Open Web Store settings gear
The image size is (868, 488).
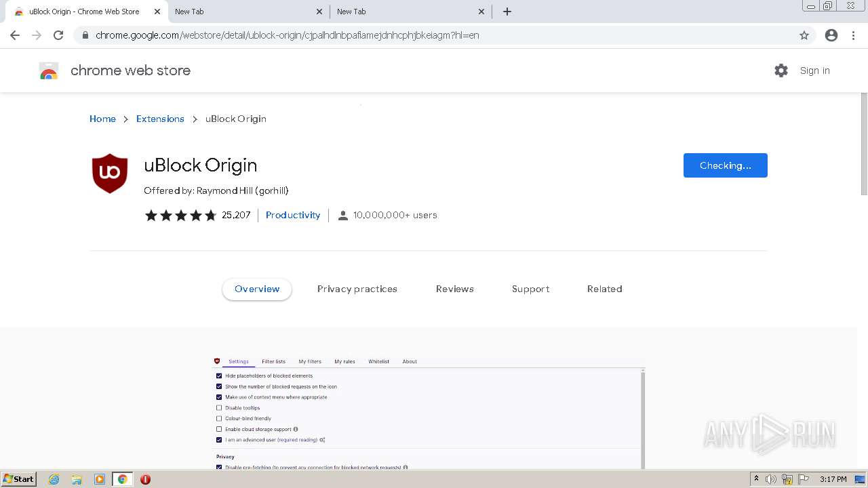point(781,70)
